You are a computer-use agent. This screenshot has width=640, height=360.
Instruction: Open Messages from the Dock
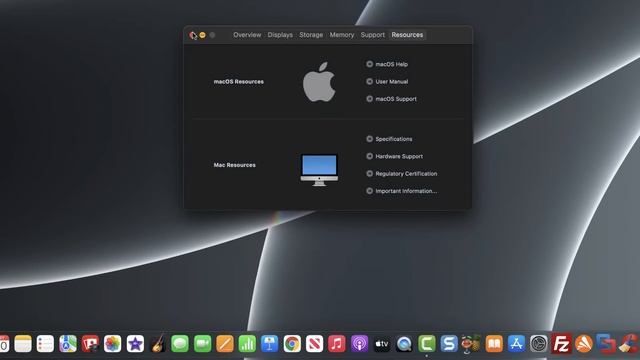pos(180,344)
